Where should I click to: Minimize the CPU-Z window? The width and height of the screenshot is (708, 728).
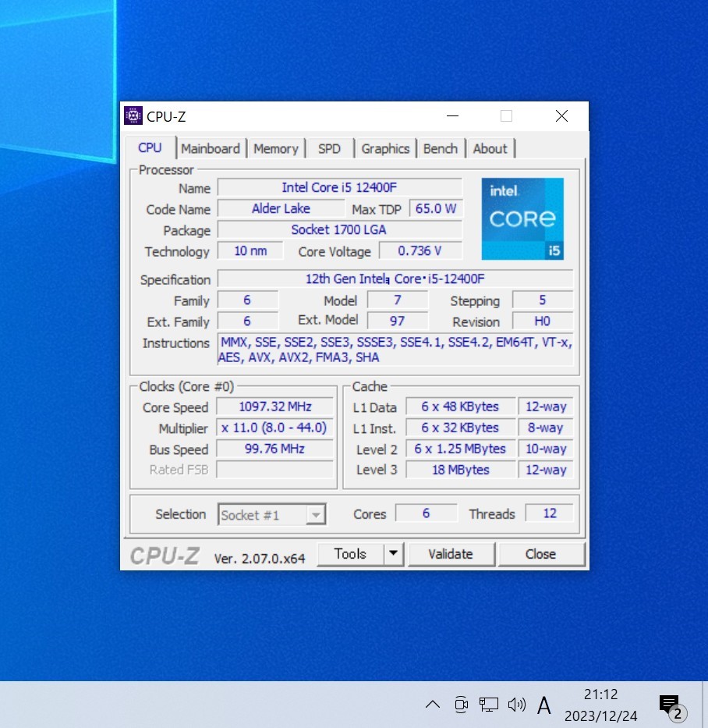coord(453,116)
